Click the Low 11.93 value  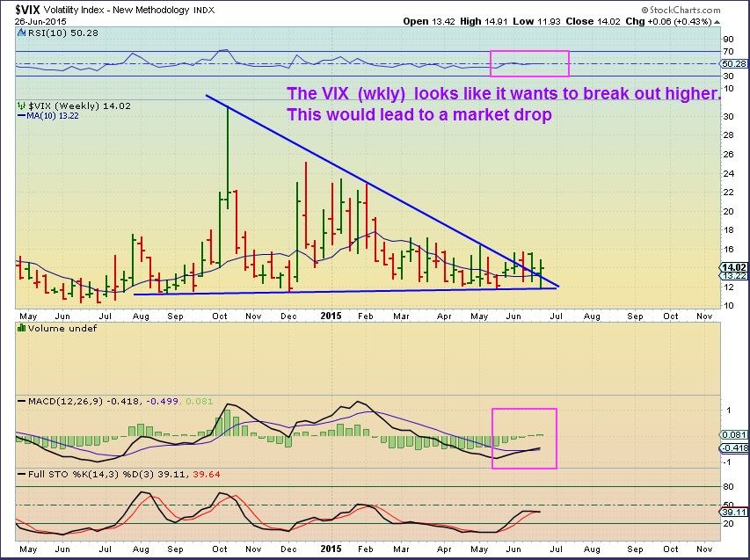click(536, 21)
